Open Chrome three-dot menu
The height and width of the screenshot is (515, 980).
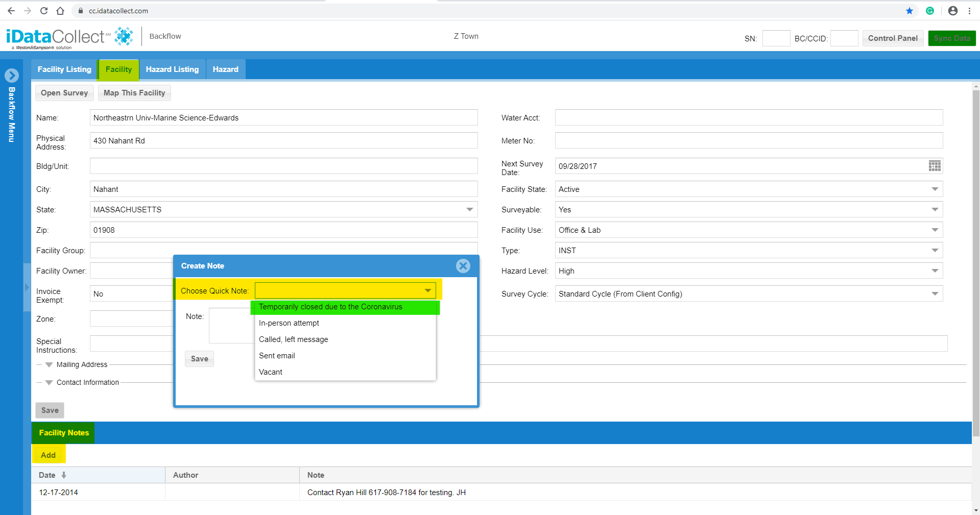tap(969, 11)
